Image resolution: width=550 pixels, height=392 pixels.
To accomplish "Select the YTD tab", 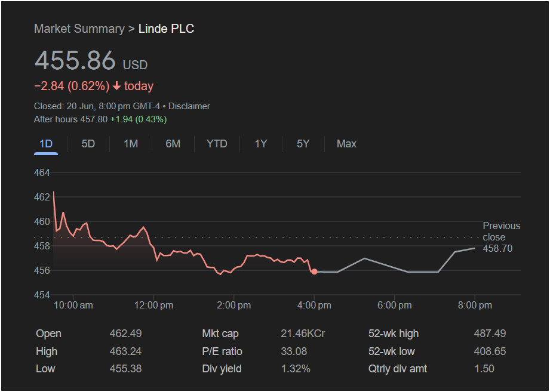I will tap(217, 144).
